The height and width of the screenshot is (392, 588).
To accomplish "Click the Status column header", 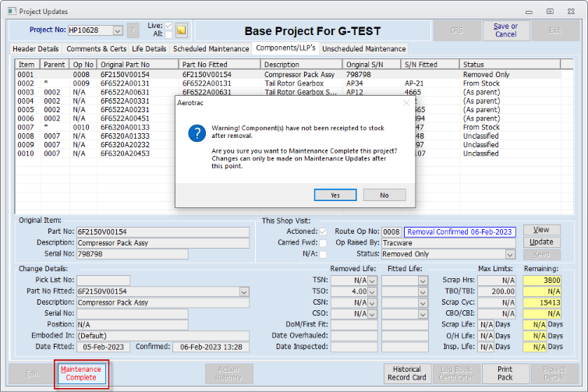I will (509, 65).
